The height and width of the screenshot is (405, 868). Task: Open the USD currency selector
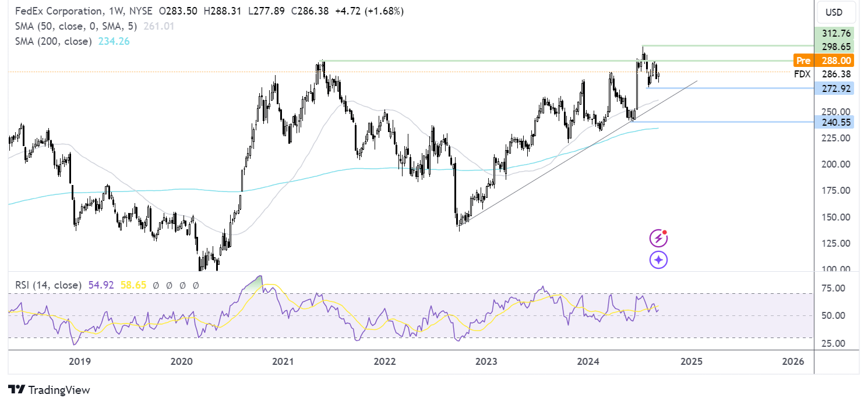pos(836,12)
